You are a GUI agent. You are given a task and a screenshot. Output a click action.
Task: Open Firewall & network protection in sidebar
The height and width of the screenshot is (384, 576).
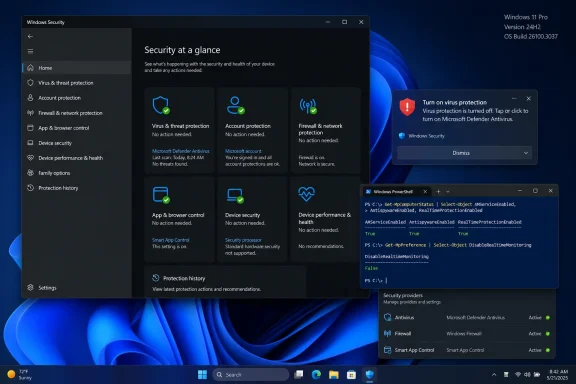coord(76,113)
